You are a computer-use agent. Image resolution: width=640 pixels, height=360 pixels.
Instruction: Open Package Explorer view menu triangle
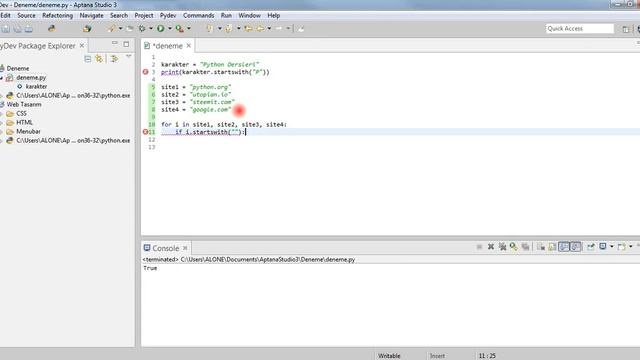[x=129, y=57]
